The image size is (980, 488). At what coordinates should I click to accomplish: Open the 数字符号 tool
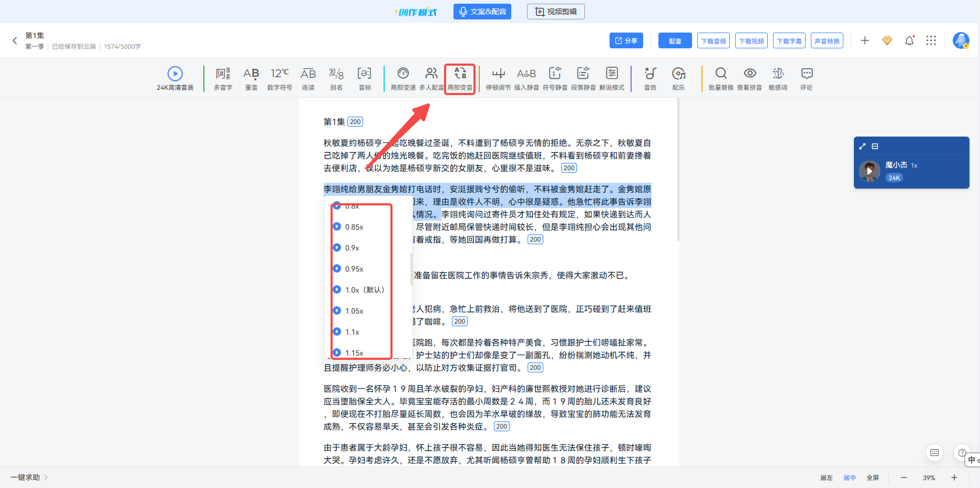coord(280,78)
